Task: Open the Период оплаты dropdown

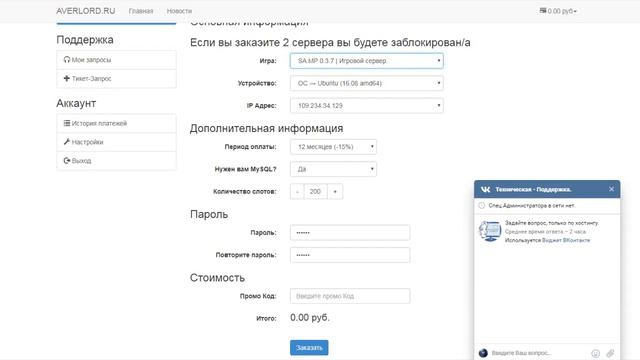Action: 333,147
